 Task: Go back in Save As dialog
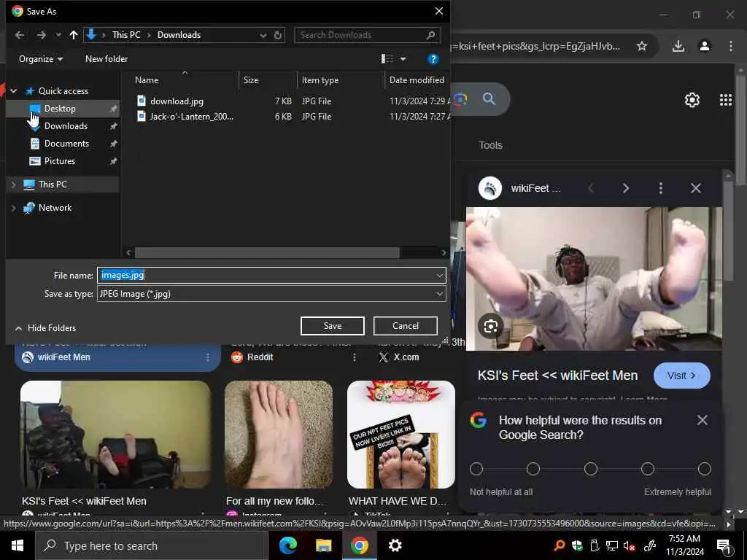[x=20, y=35]
